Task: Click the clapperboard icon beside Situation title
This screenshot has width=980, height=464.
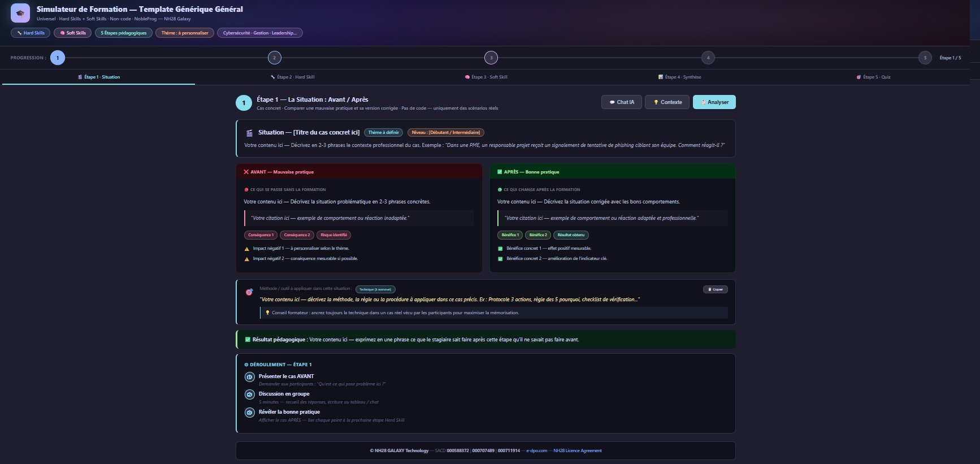Action: coord(249,133)
